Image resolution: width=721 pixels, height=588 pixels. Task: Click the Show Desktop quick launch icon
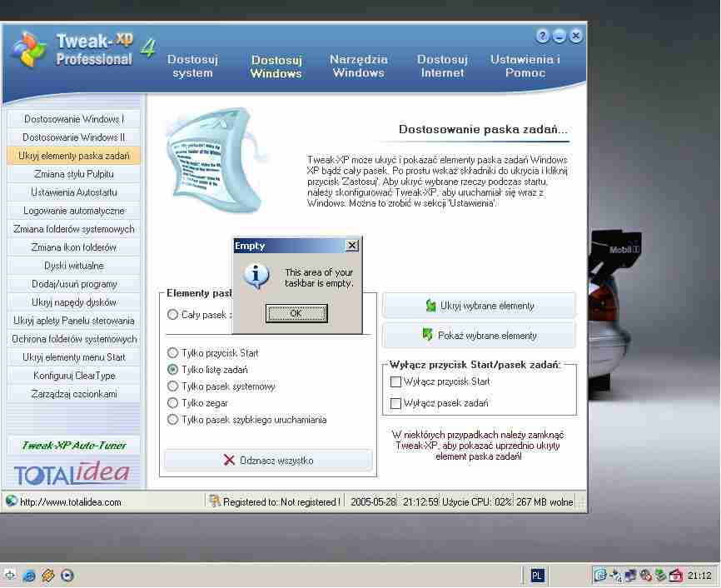point(10,575)
